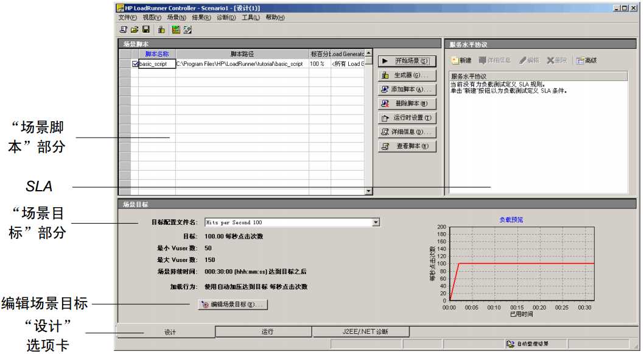This screenshot has width=644, height=354.
Task: Switch to the 运行 tab
Action: tap(264, 331)
